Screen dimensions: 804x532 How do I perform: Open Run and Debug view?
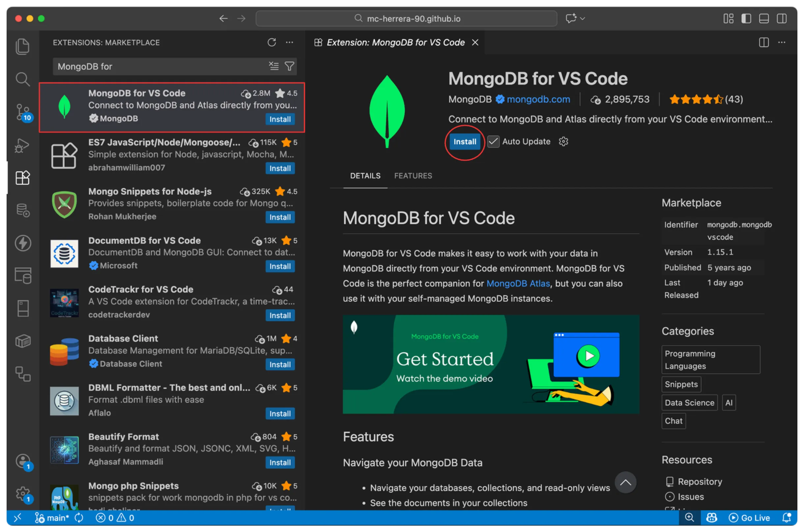[x=22, y=146]
